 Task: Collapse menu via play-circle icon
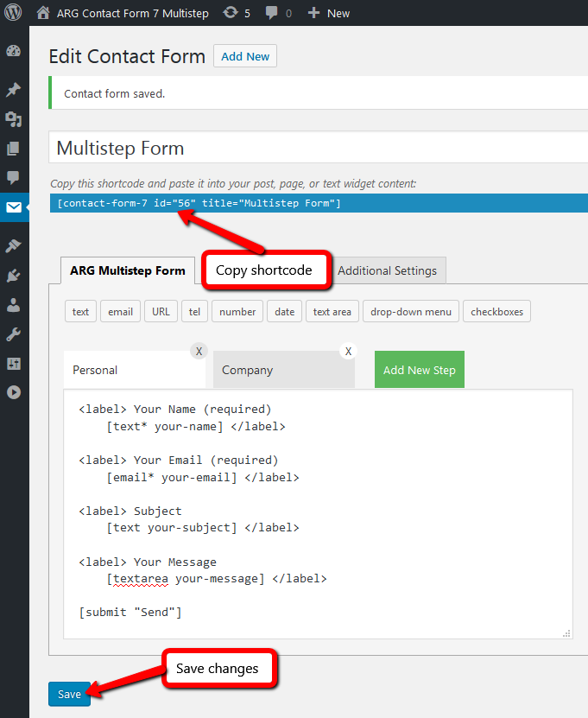(x=14, y=392)
